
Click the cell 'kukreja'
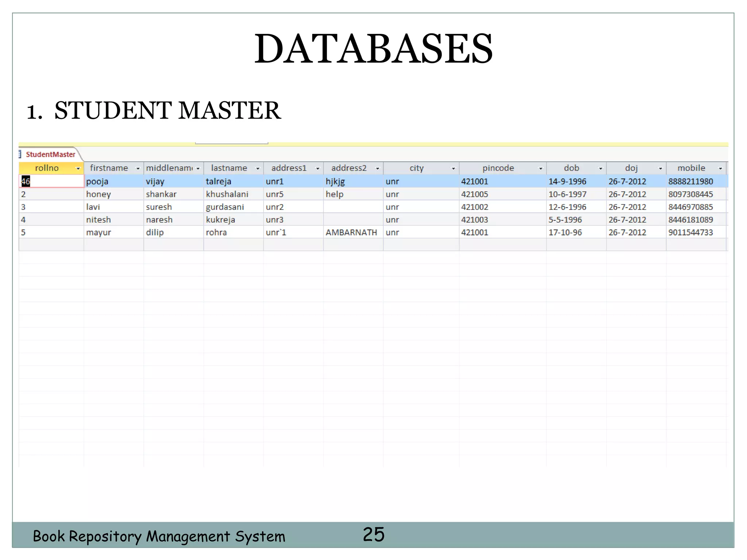click(233, 219)
